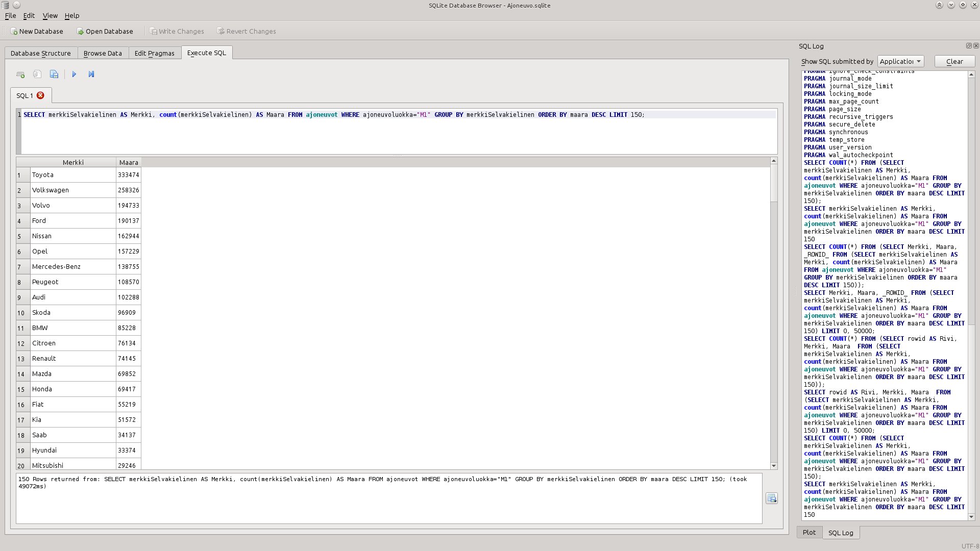This screenshot has width=980, height=551.
Task: Select the Opel cell
Action: [x=73, y=251]
